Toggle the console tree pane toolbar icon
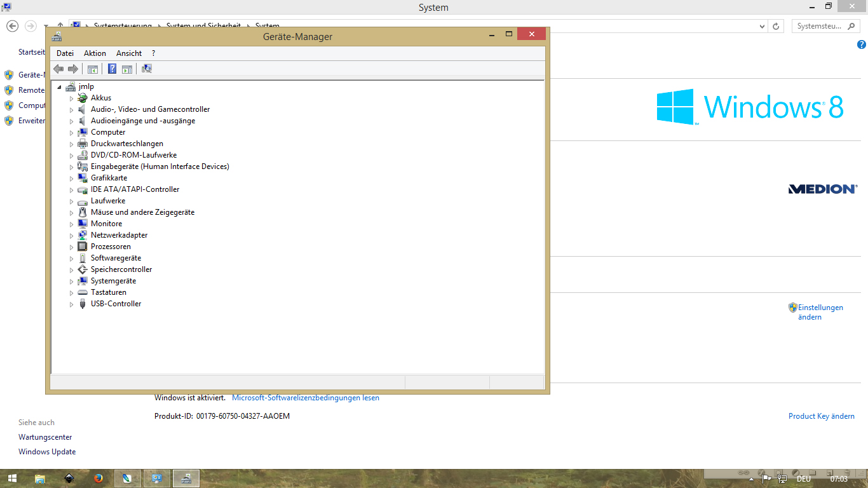The height and width of the screenshot is (488, 868). point(93,69)
